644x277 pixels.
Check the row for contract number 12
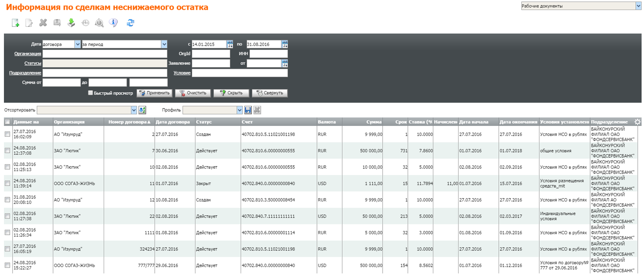pos(7,200)
